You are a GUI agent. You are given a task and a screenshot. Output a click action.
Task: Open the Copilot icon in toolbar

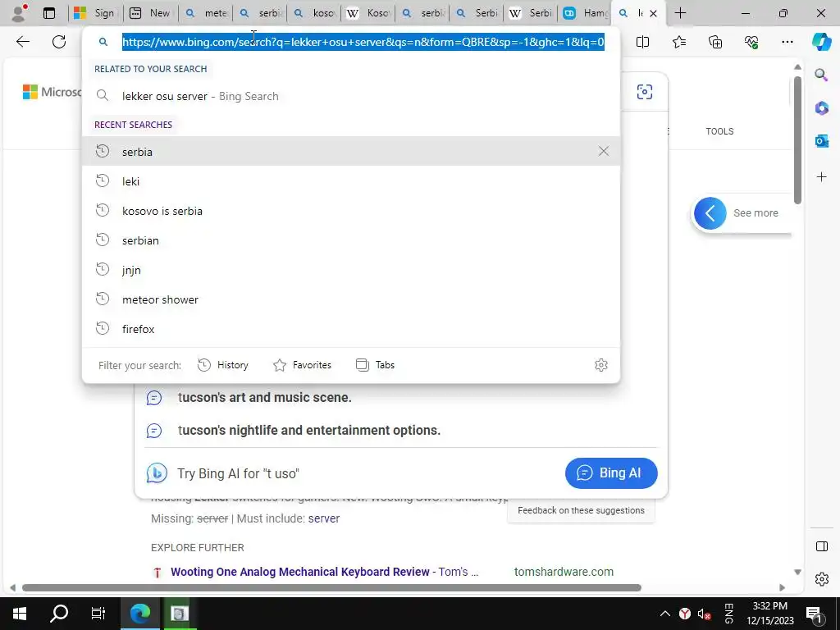coord(821,42)
